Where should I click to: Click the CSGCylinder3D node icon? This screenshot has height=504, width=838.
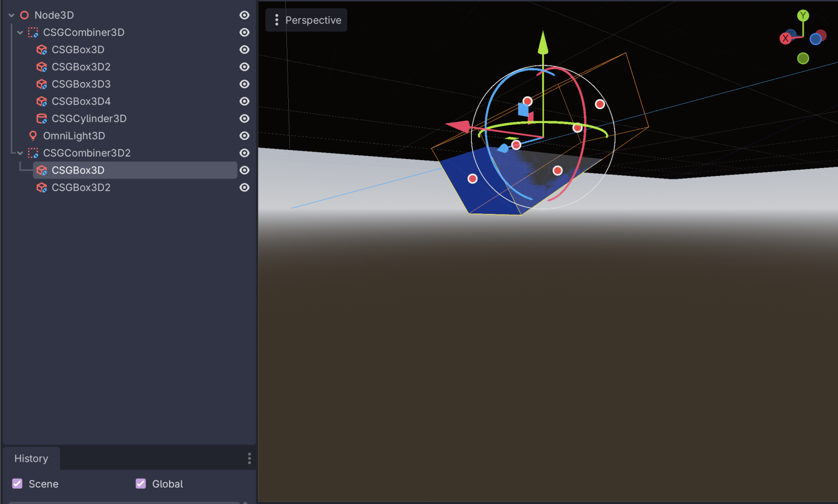42,118
